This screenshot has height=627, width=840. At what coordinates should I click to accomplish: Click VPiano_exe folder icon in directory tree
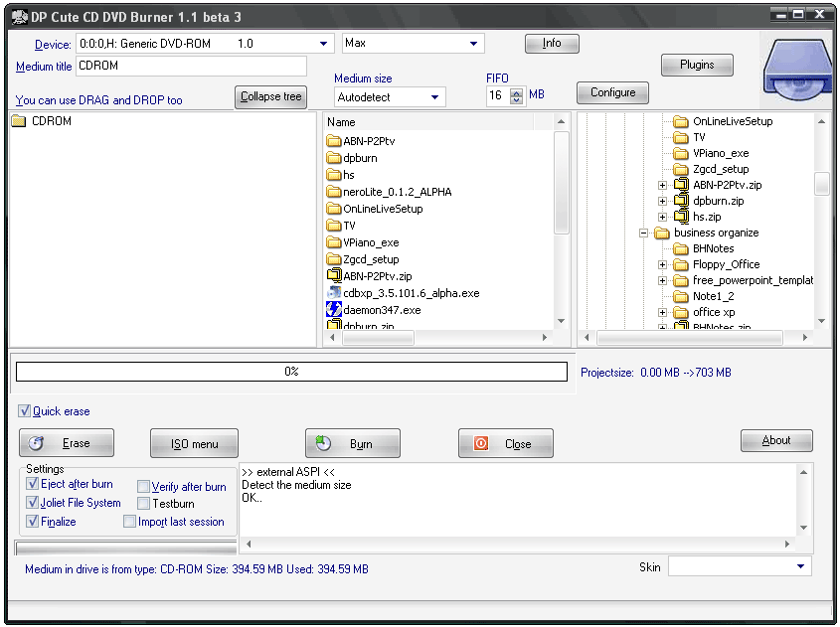pos(680,153)
